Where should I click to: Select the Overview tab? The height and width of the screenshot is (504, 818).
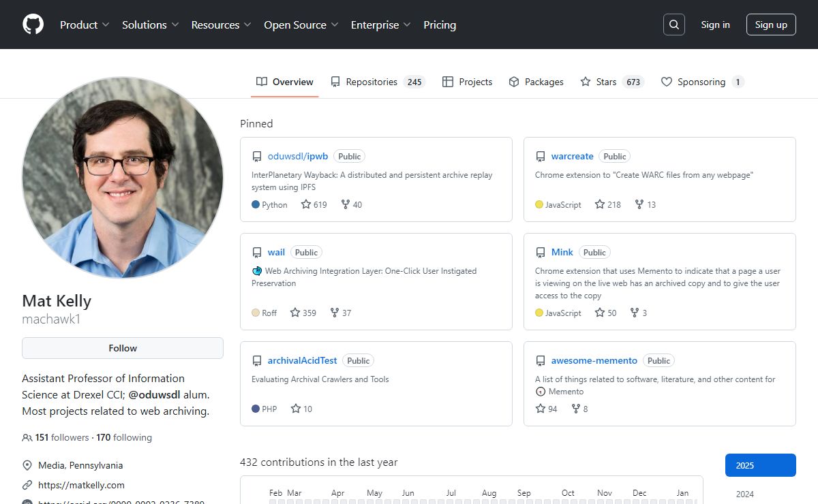click(x=285, y=82)
